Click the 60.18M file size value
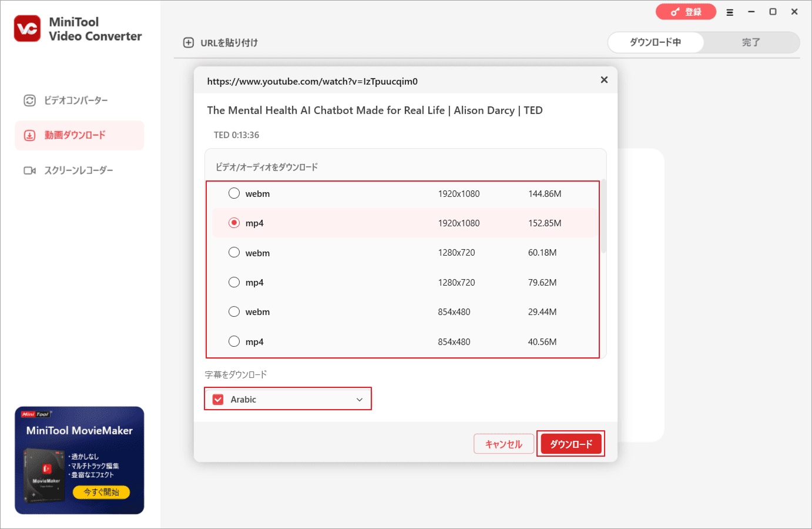Viewport: 812px width, 529px height. click(542, 253)
